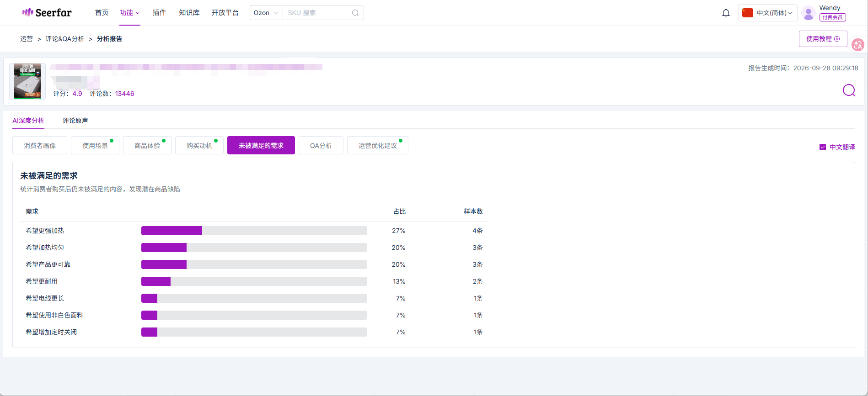Open the Wendy user avatar

click(809, 13)
